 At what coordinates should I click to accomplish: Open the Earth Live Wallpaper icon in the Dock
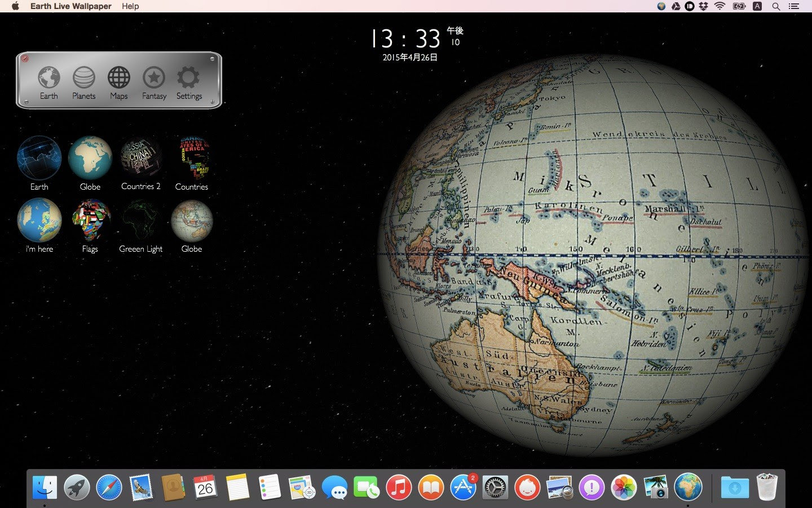688,487
